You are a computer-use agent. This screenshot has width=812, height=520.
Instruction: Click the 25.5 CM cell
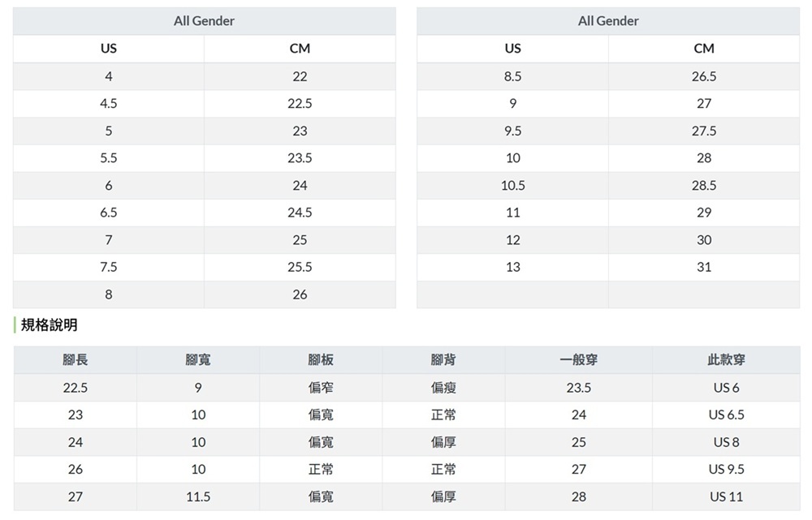click(300, 267)
